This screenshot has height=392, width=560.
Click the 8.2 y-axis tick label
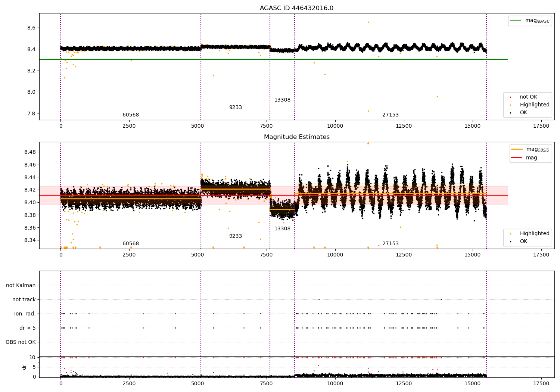pos(31,71)
